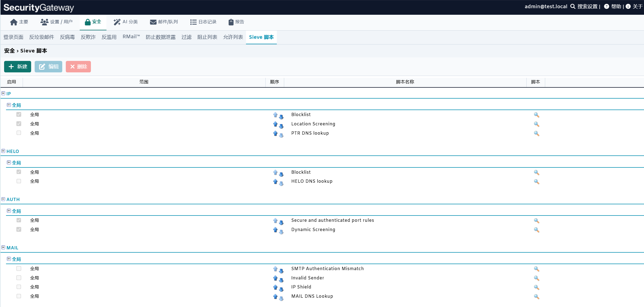644x307 pixels.
Task: Tick the Invalid Sender checkbox
Action: [x=19, y=278]
